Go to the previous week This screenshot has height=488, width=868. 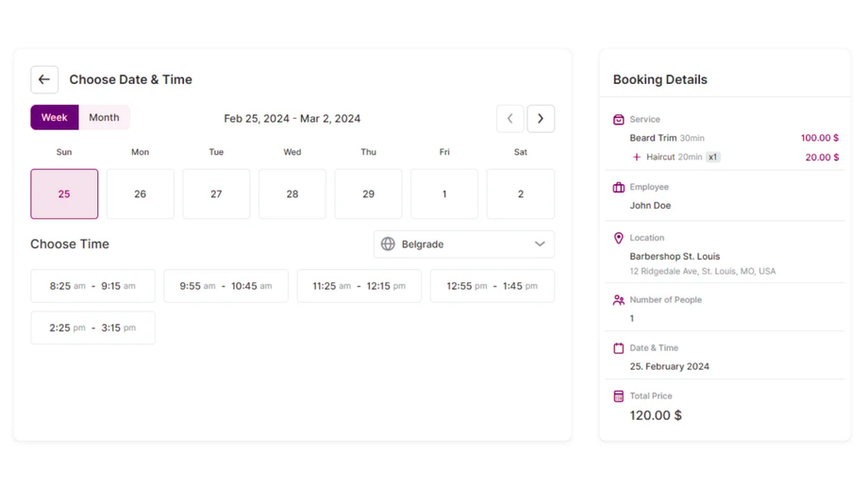(x=510, y=119)
